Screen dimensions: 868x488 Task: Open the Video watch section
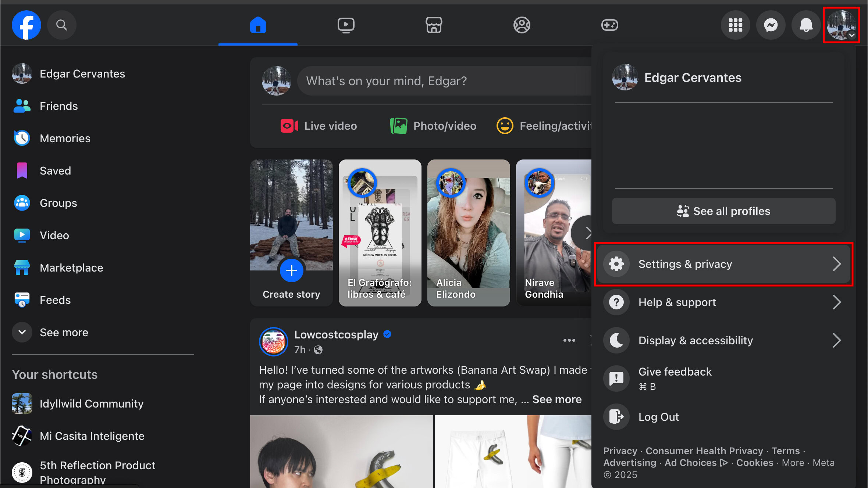[x=345, y=25]
